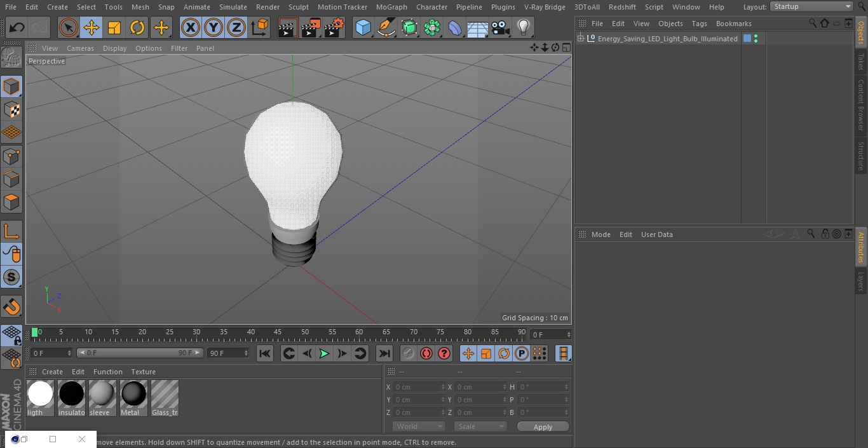Click material manager Create menu

52,372
